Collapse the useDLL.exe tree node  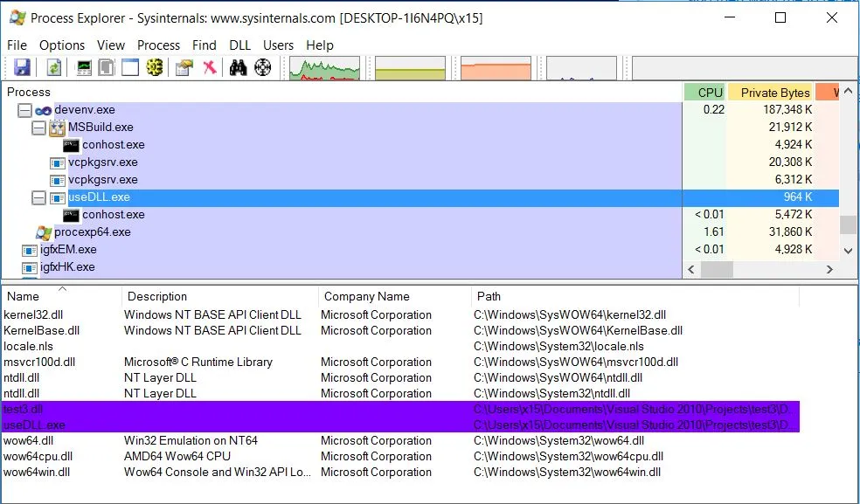[38, 197]
